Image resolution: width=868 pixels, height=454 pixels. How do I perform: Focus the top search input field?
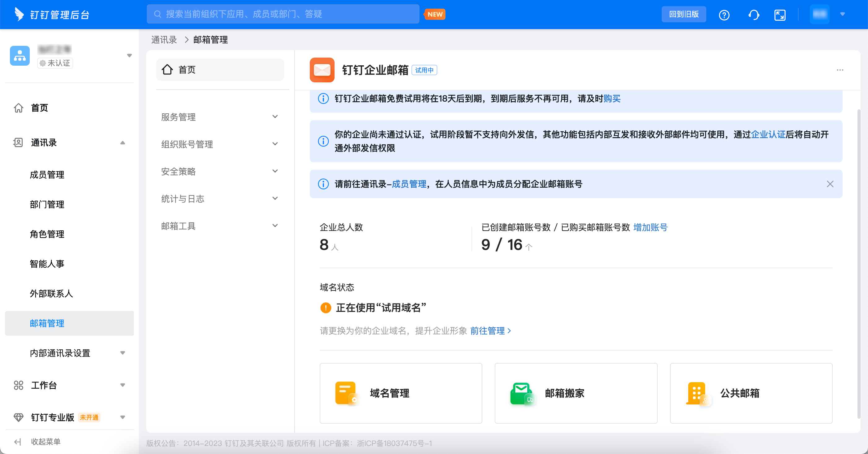(283, 14)
